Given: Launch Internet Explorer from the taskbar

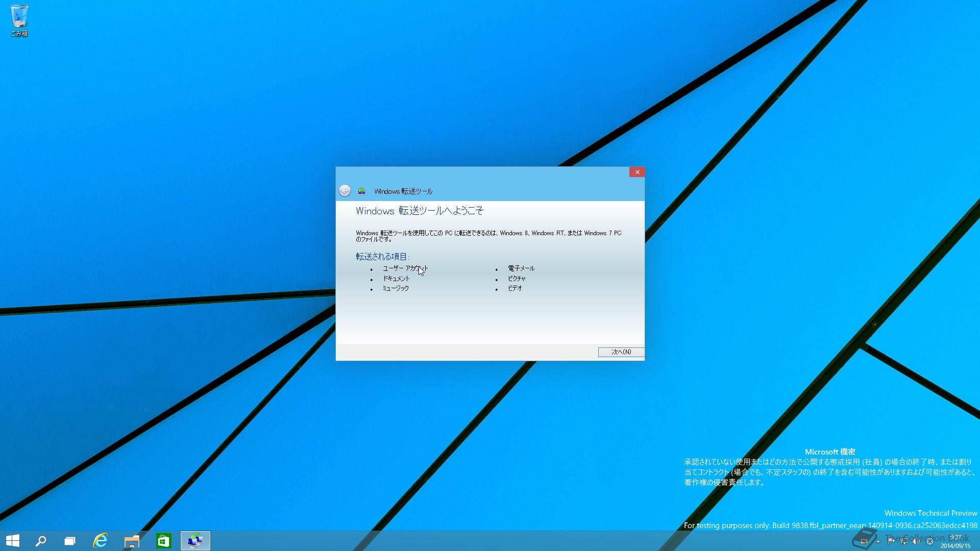Looking at the screenshot, I should pyautogui.click(x=101, y=541).
